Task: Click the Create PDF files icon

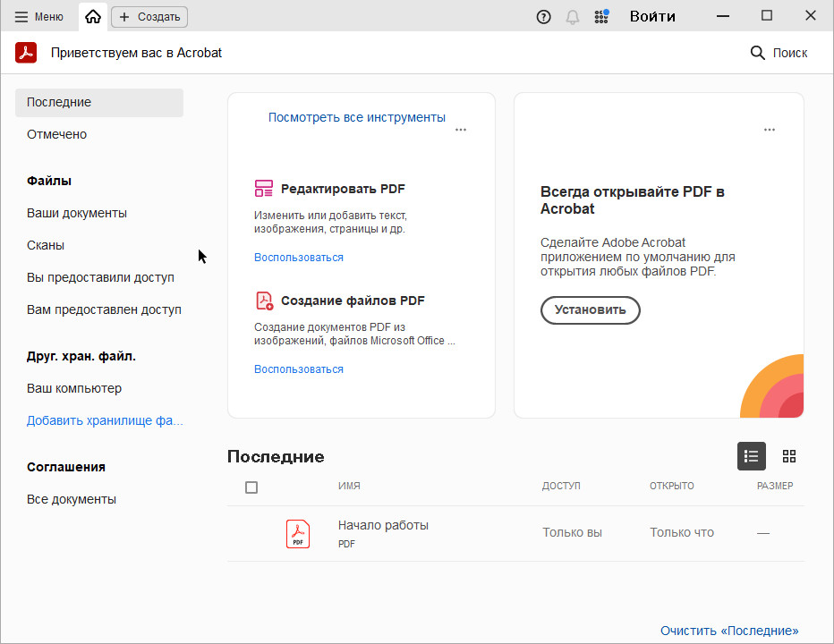Action: tap(263, 301)
